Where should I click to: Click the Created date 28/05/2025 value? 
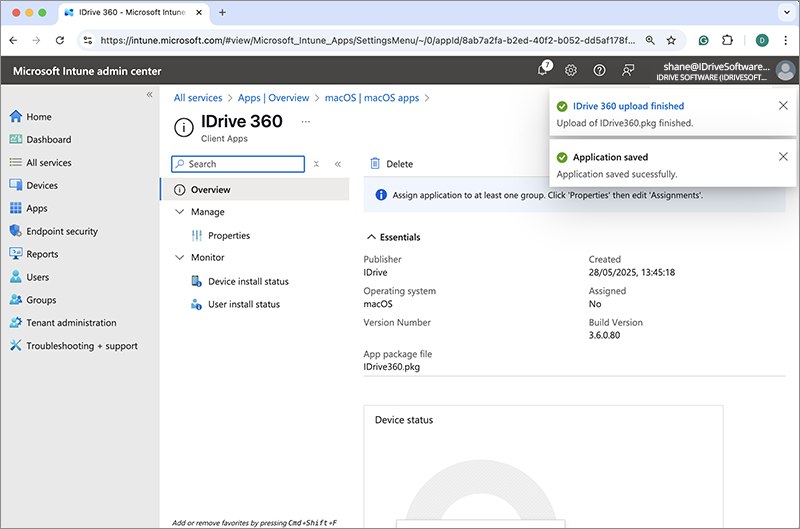coord(632,272)
